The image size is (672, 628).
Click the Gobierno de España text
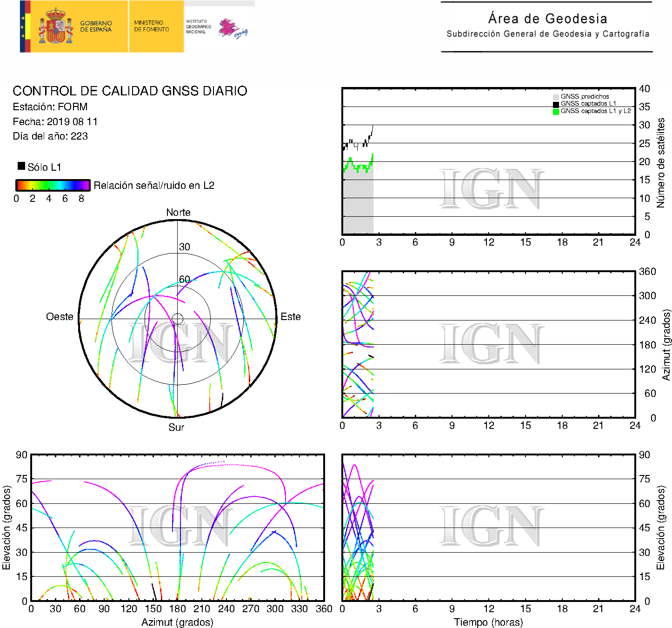(96, 27)
